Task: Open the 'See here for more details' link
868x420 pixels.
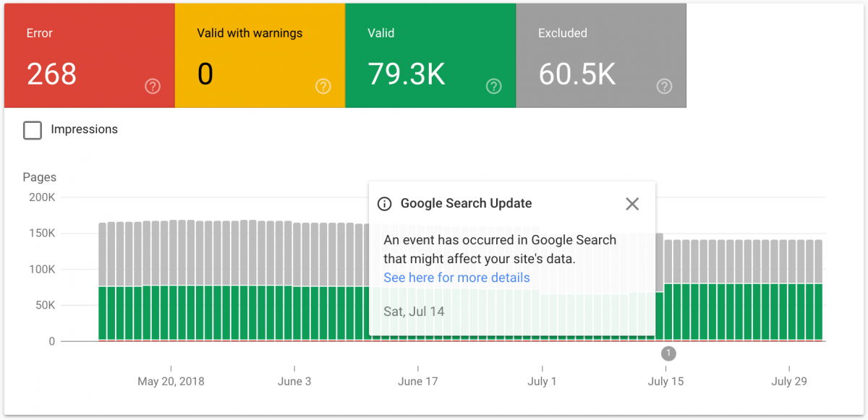Action: click(x=456, y=278)
